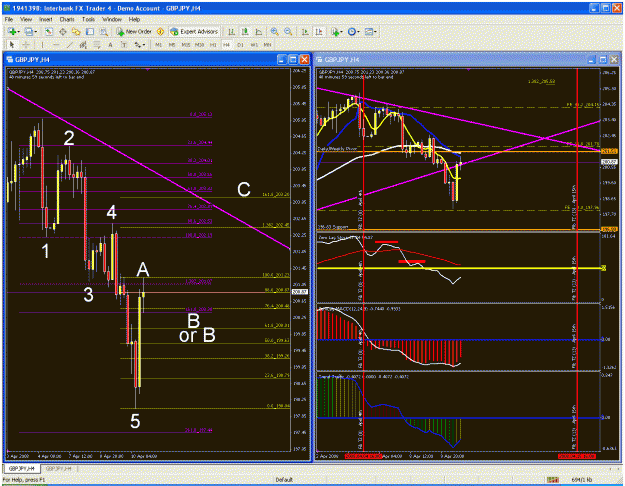Open the Strategy Tester magnifier icon
This screenshot has width=625, height=486.
coord(104,31)
